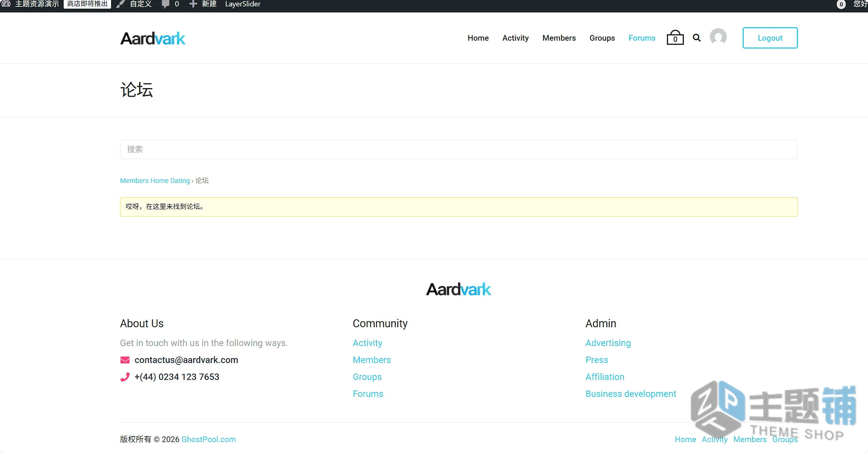Go to Groups in the top navigation
Image resolution: width=868 pixels, height=453 pixels.
pos(602,38)
